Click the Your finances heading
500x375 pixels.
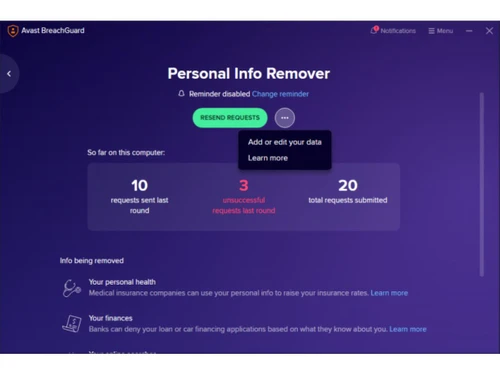click(x=110, y=318)
